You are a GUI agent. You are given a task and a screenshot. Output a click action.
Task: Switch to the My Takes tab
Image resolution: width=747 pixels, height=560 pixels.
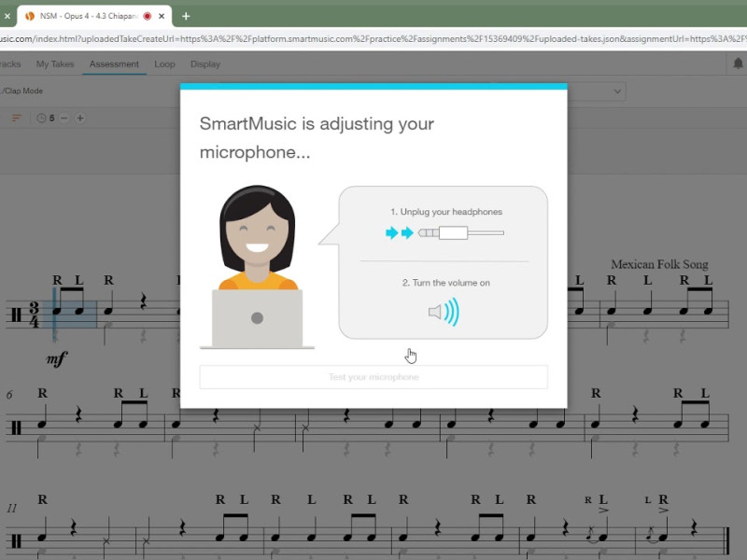55,63
